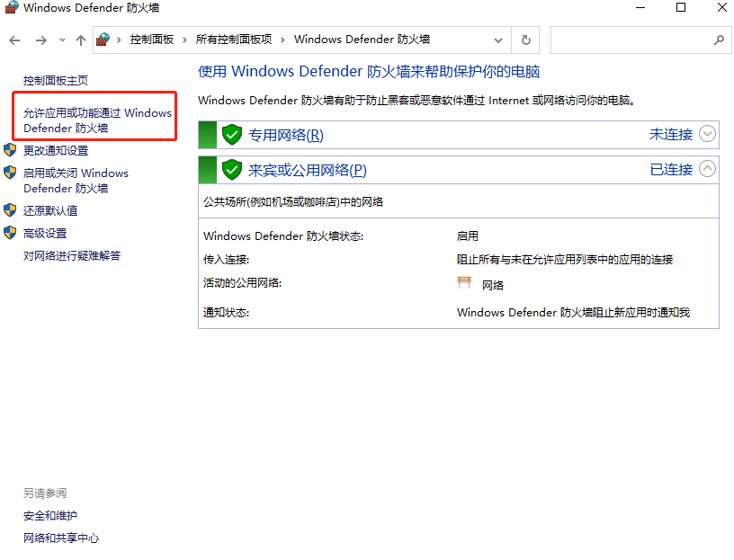Click the refresh icon in the address bar
734x560 pixels.
click(525, 40)
